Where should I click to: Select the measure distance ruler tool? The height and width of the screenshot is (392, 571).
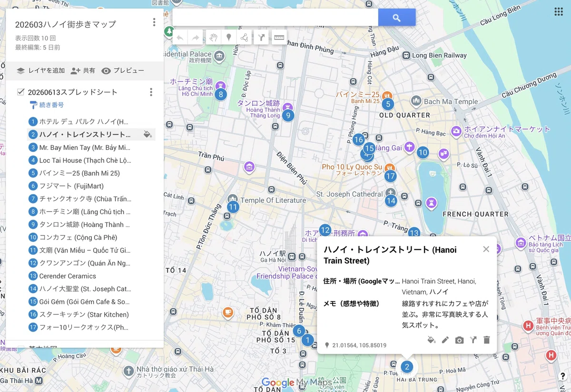click(x=278, y=38)
